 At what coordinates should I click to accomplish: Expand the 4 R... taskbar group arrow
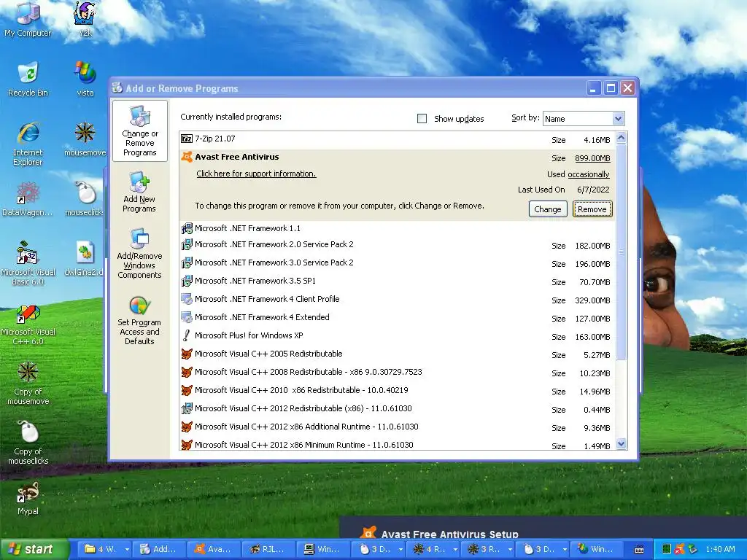pyautogui.click(x=455, y=549)
